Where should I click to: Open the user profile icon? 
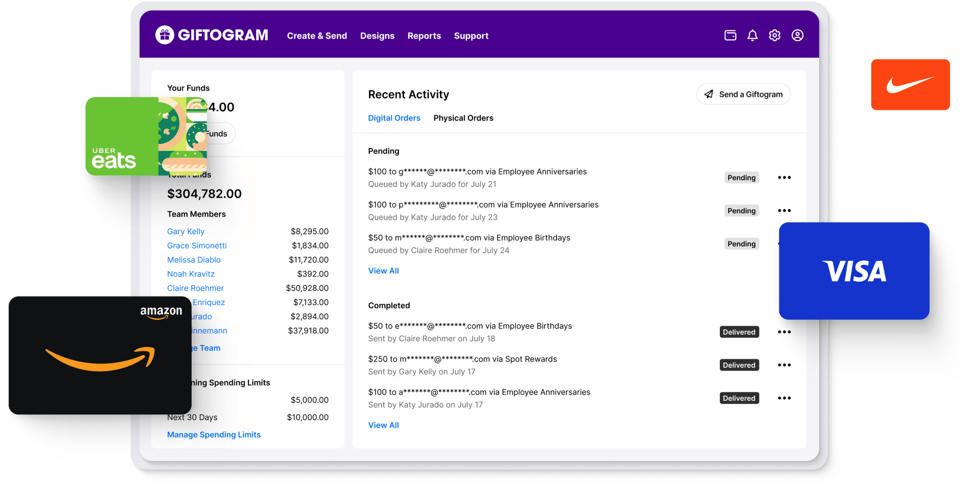pyautogui.click(x=797, y=35)
